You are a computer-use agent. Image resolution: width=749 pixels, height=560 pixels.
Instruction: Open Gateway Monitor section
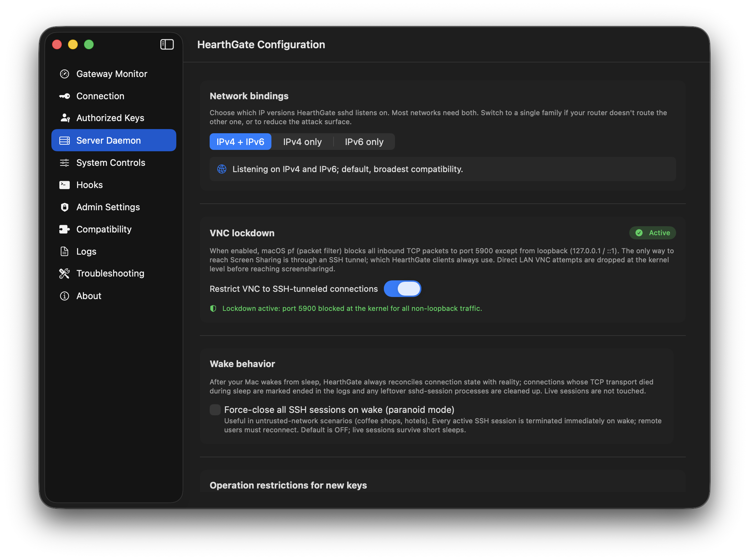(114, 74)
